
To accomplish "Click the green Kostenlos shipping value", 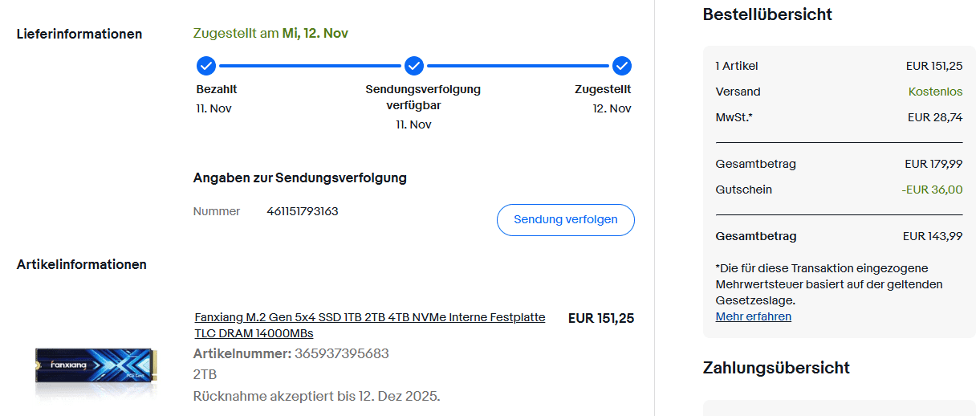I will (935, 92).
